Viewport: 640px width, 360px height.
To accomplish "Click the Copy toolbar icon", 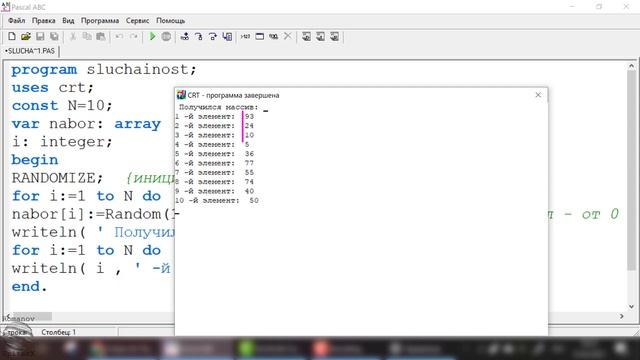I will click(87, 37).
